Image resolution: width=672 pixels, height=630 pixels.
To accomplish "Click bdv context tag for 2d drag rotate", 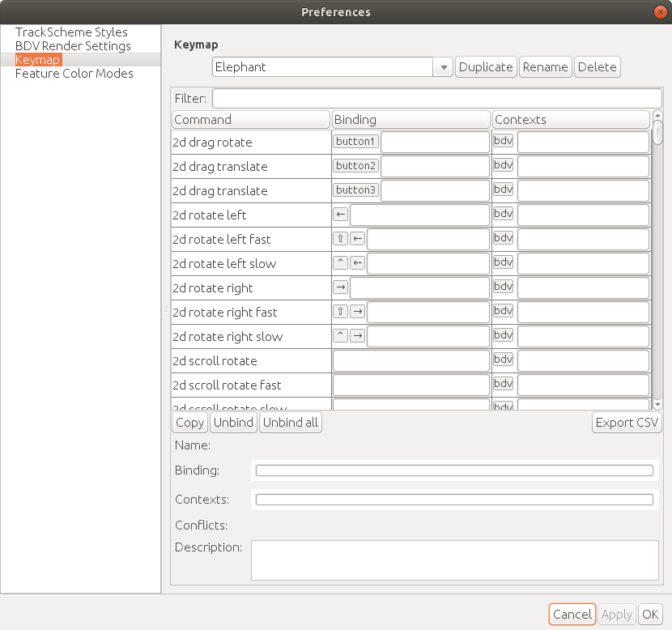I will tap(503, 142).
